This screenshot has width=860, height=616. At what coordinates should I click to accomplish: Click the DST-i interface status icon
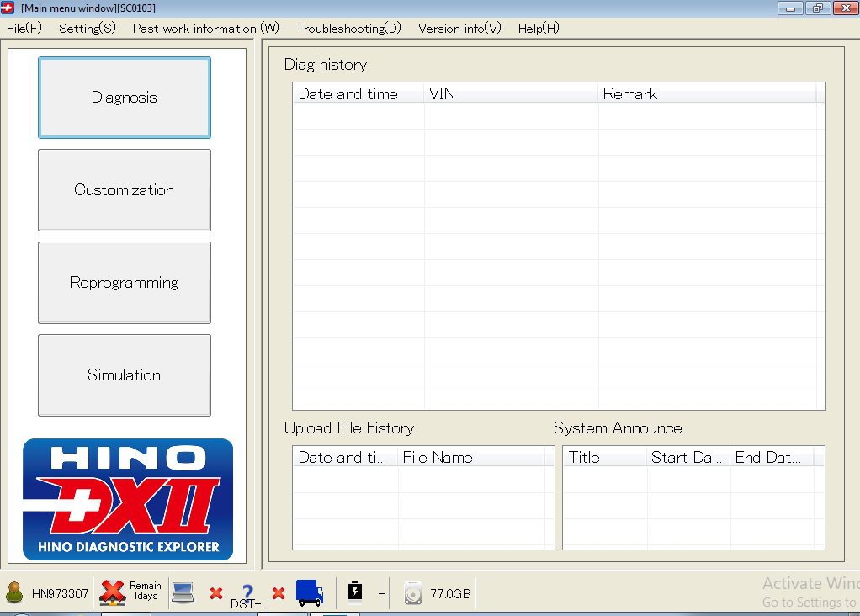(x=246, y=592)
